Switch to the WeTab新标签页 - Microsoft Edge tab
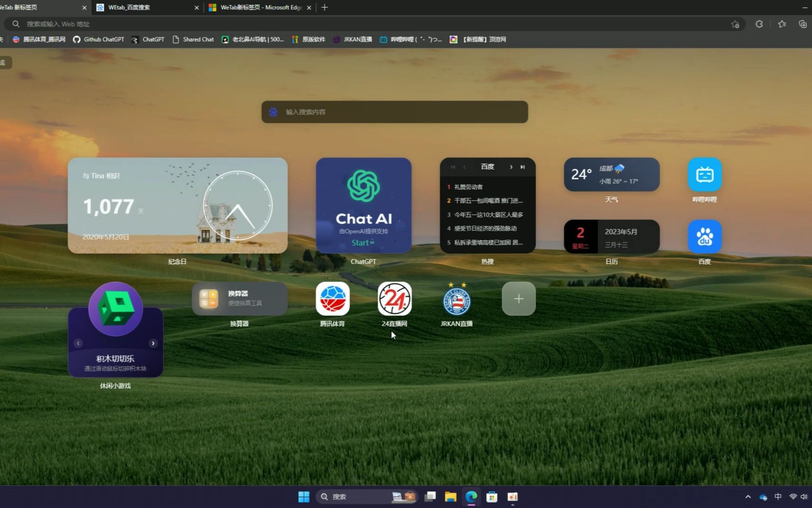 pos(260,8)
